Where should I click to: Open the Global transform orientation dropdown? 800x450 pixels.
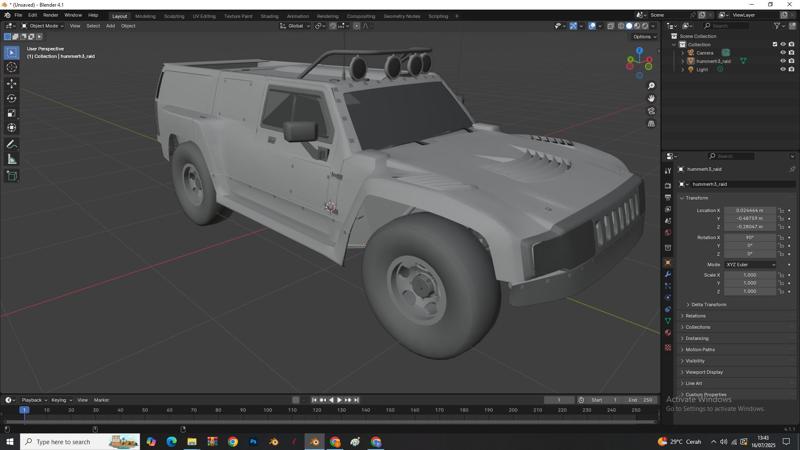pyautogui.click(x=295, y=26)
